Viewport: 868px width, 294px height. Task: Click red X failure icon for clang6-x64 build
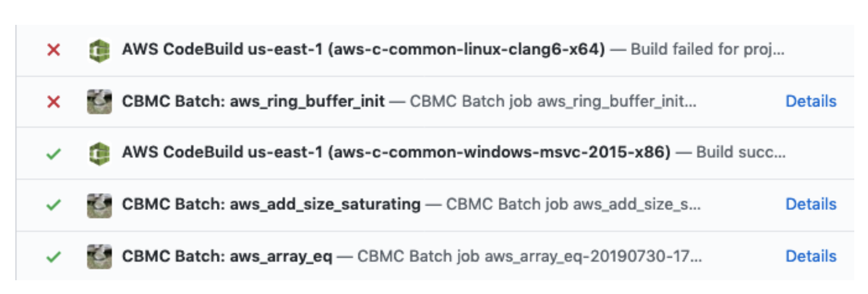(x=53, y=50)
